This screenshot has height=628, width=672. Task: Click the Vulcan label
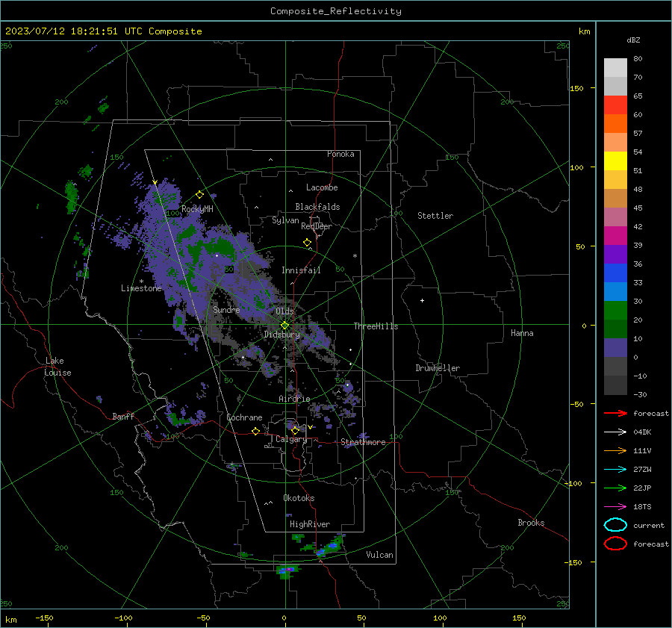coord(379,555)
